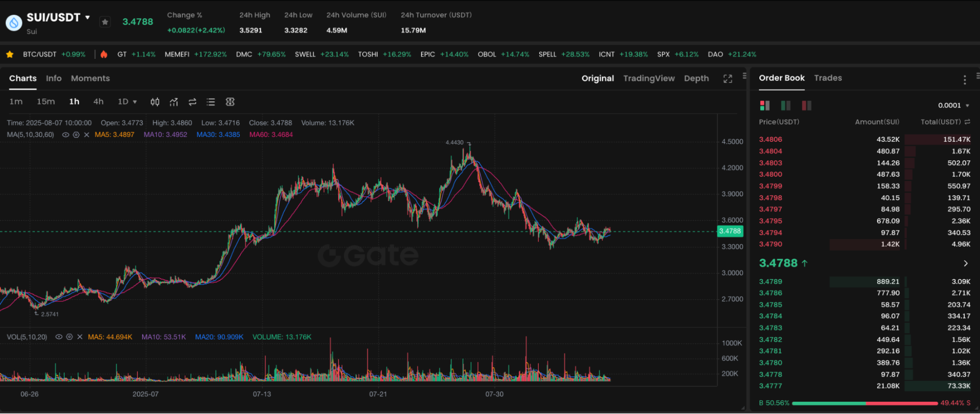
Task: Open the MEMEFI ticker link
Action: [196, 54]
